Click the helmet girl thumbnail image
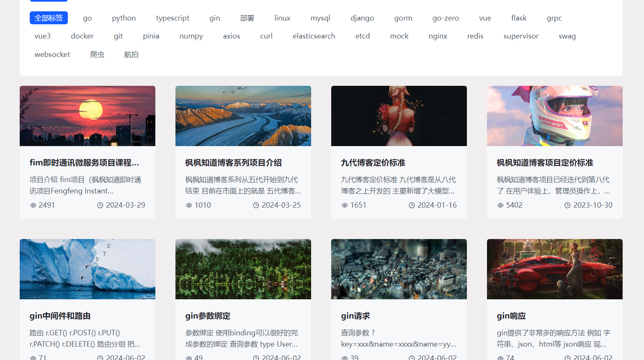The image size is (644, 360). coord(554,116)
